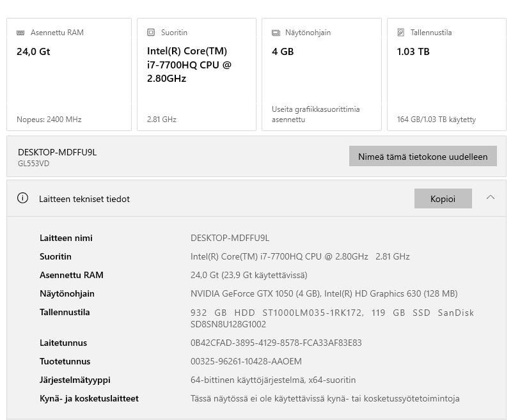Viewport: 520px width, 420px height.
Task: Click the GL553VD model name under computer name
Action: [33, 164]
